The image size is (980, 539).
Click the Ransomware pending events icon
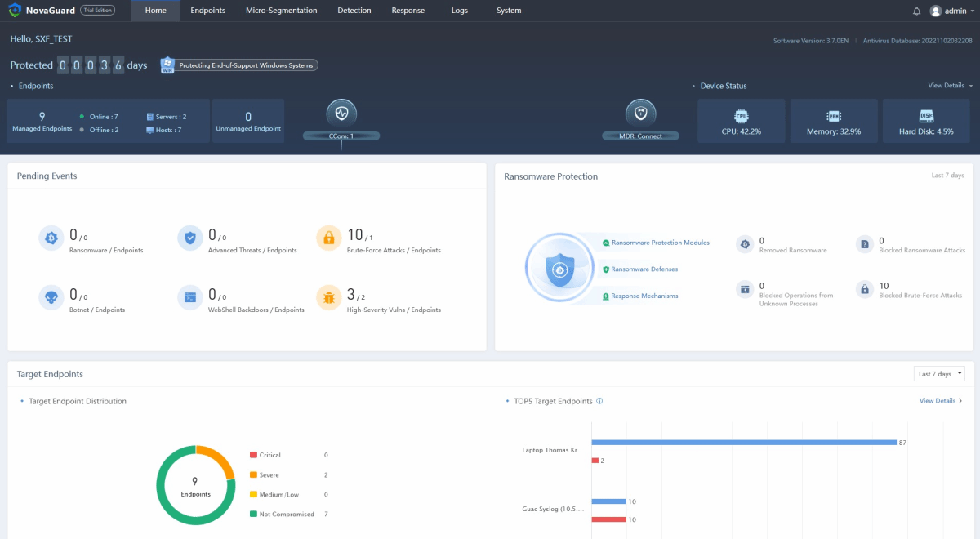[51, 238]
